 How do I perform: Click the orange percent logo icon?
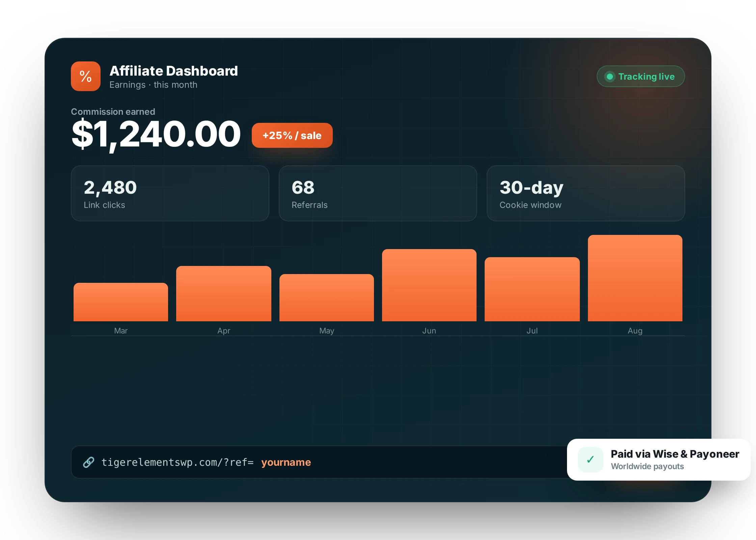click(86, 76)
